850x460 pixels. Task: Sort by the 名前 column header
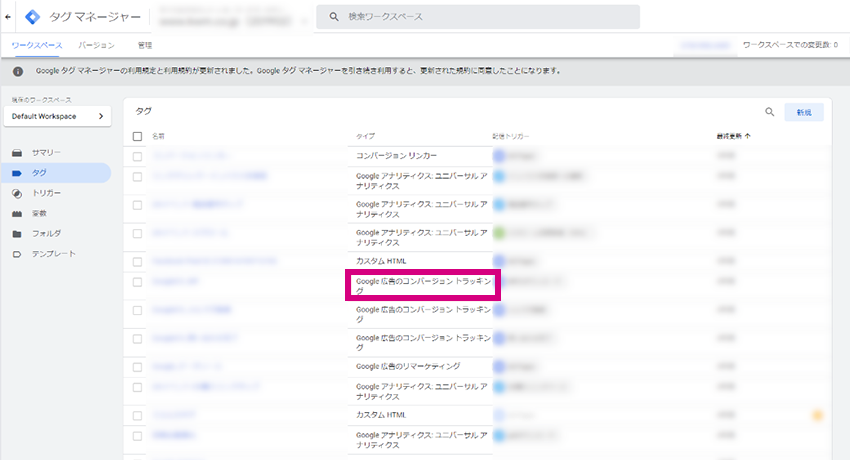click(158, 137)
